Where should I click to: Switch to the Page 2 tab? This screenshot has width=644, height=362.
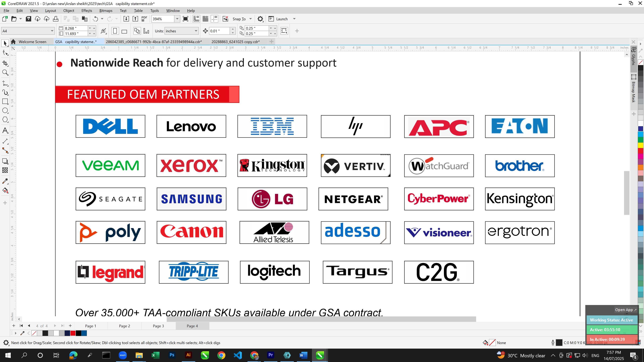coord(124,326)
